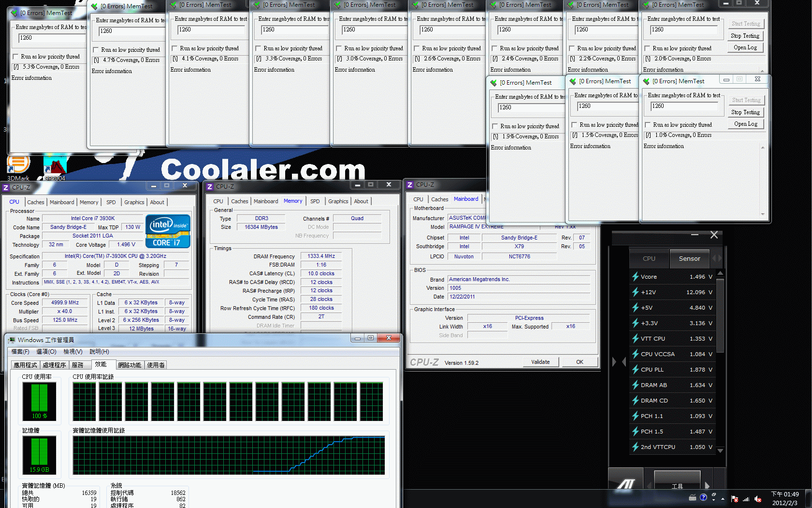Open the tray volume icon with red x
This screenshot has width=812, height=508.
coord(758,499)
